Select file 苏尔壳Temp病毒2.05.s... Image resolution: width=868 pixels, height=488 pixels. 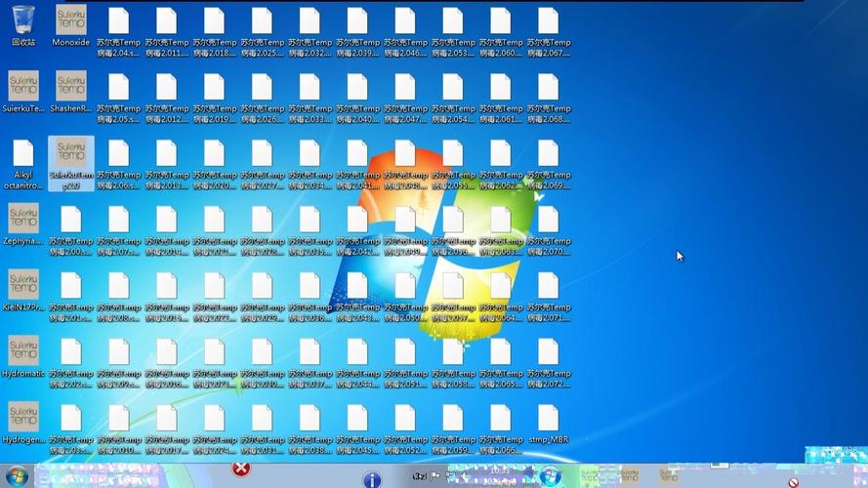click(118, 98)
